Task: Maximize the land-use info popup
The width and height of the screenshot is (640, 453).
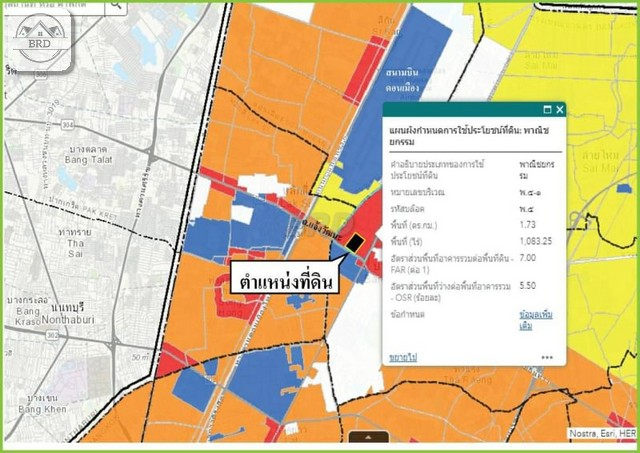Action: tap(547, 109)
